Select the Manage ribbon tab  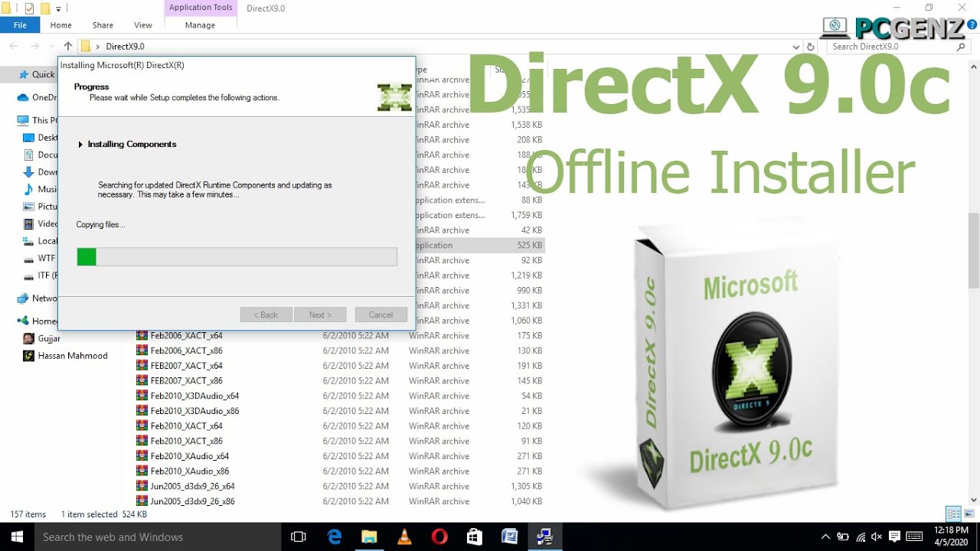[201, 25]
